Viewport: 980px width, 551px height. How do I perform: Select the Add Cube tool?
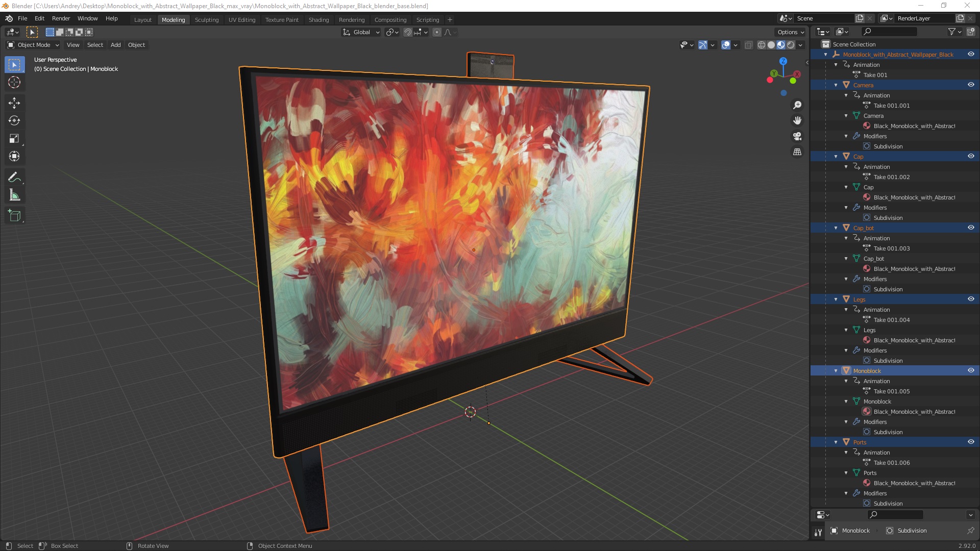14,216
